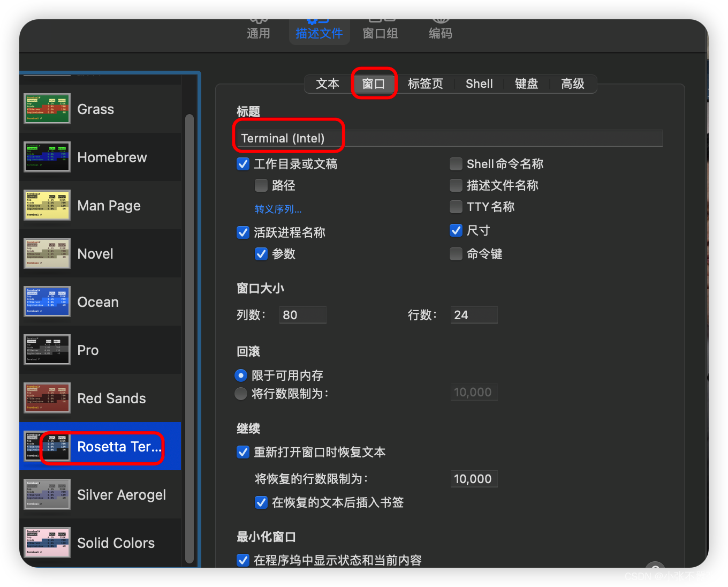Select the Solid Colors profile thumbnail
This screenshot has width=728, height=587.
coord(47,543)
